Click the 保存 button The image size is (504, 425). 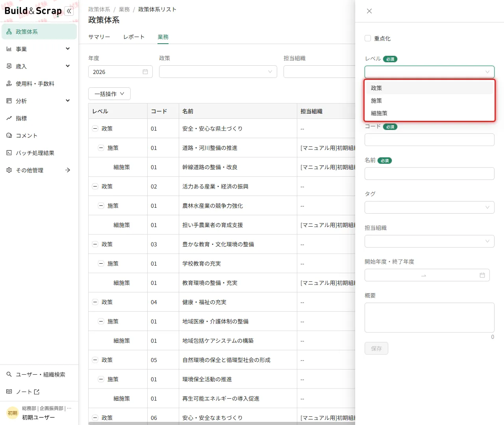pos(376,348)
